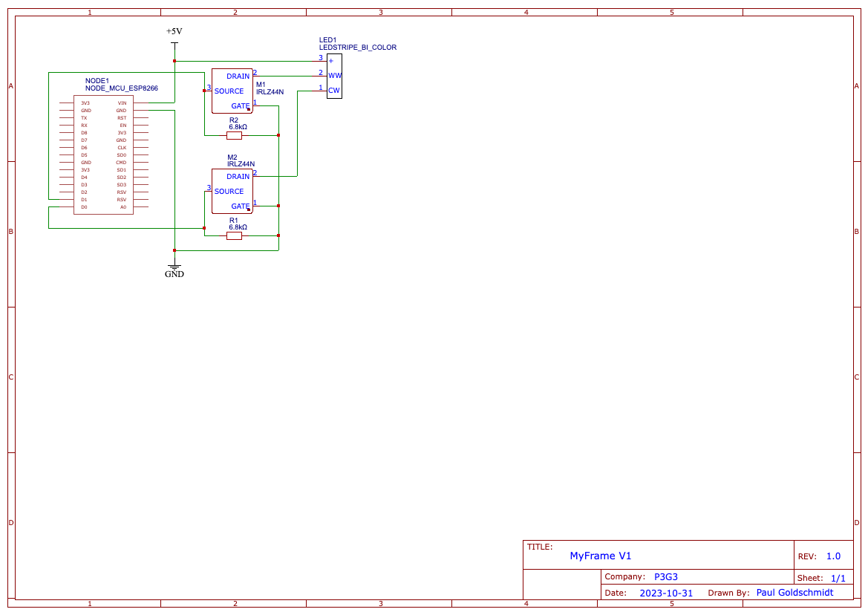
Task: Click the date 2023-10-31 field
Action: (665, 593)
